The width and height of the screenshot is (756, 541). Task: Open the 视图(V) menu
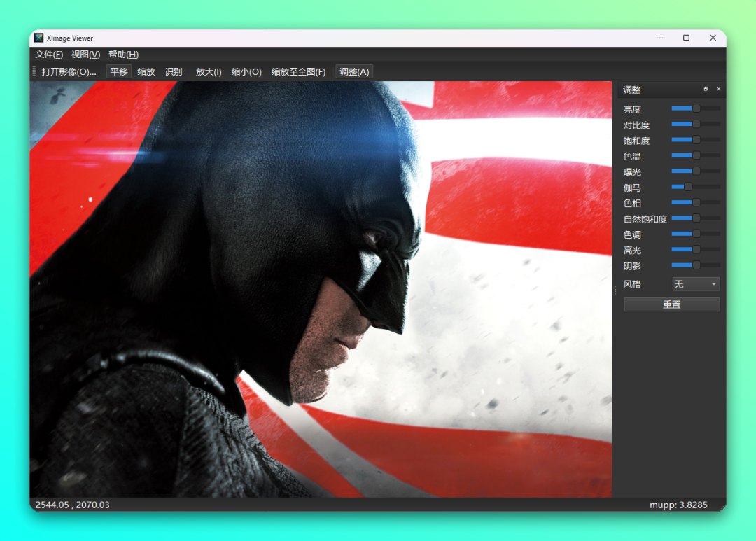86,55
